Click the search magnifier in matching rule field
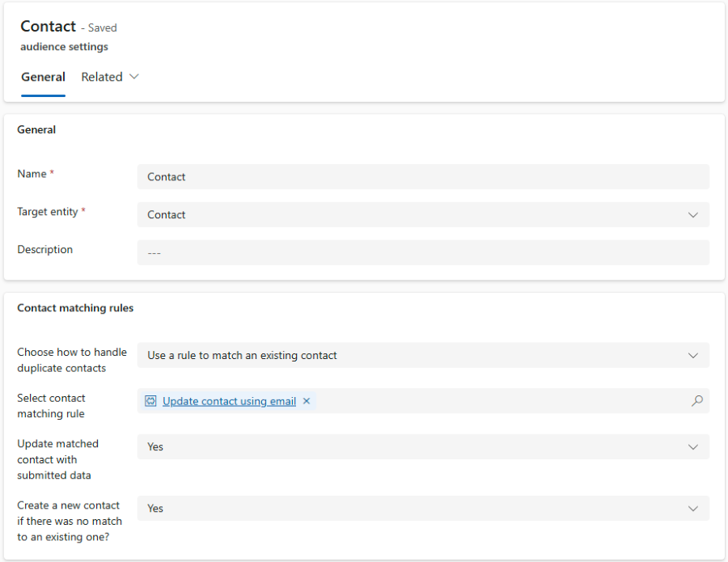This screenshot has width=728, height=562. click(x=697, y=400)
